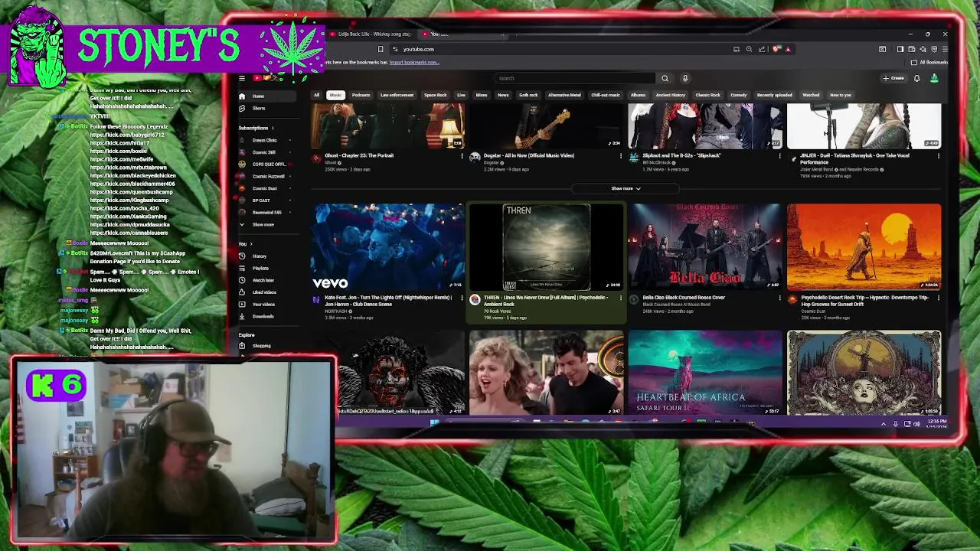Open the YouTube hamburger guide menu
The image size is (980, 551).
tap(242, 78)
